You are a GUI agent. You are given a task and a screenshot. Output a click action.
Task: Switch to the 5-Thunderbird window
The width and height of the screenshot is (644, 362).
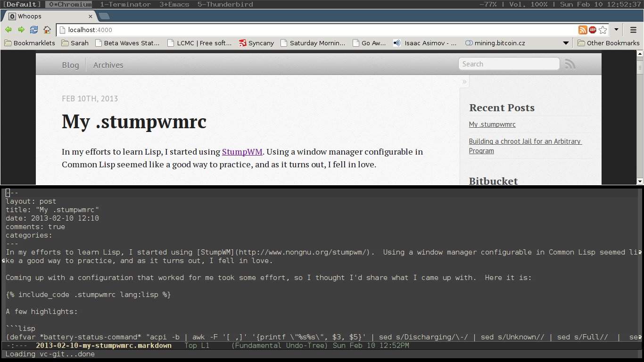(x=225, y=4)
